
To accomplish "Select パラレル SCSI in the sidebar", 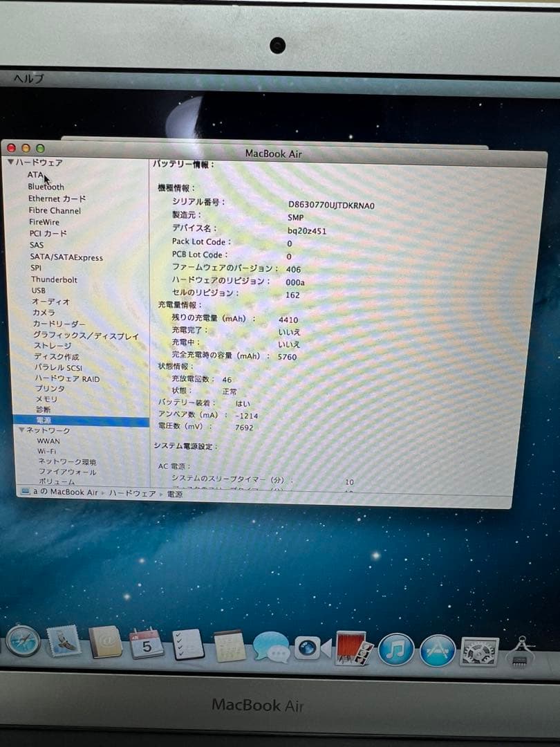I will [58, 368].
